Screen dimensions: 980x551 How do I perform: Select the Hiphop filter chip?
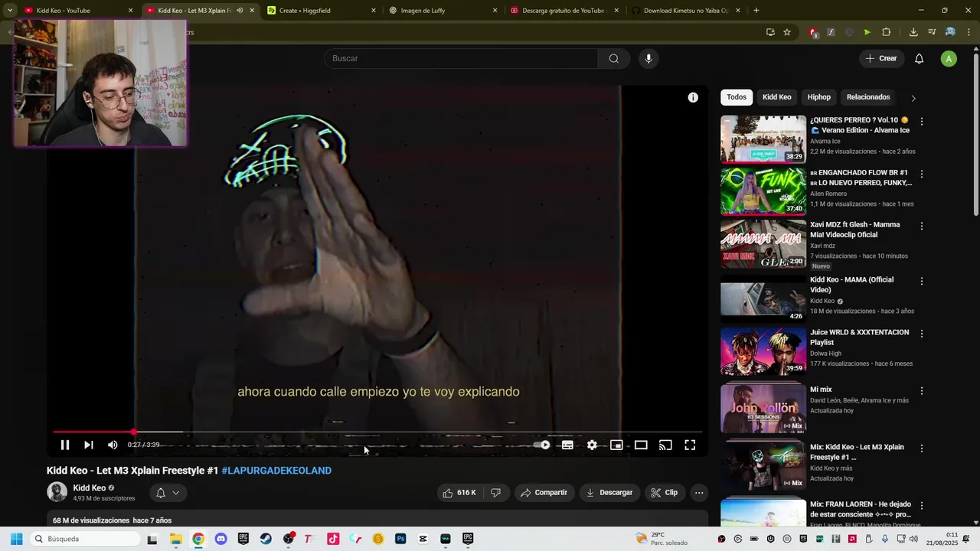pos(818,97)
